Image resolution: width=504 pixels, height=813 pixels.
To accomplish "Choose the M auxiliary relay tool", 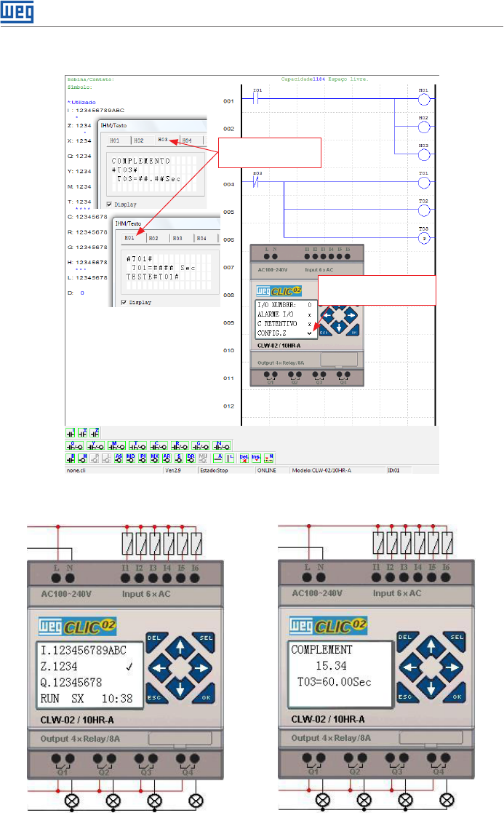I will point(116,445).
